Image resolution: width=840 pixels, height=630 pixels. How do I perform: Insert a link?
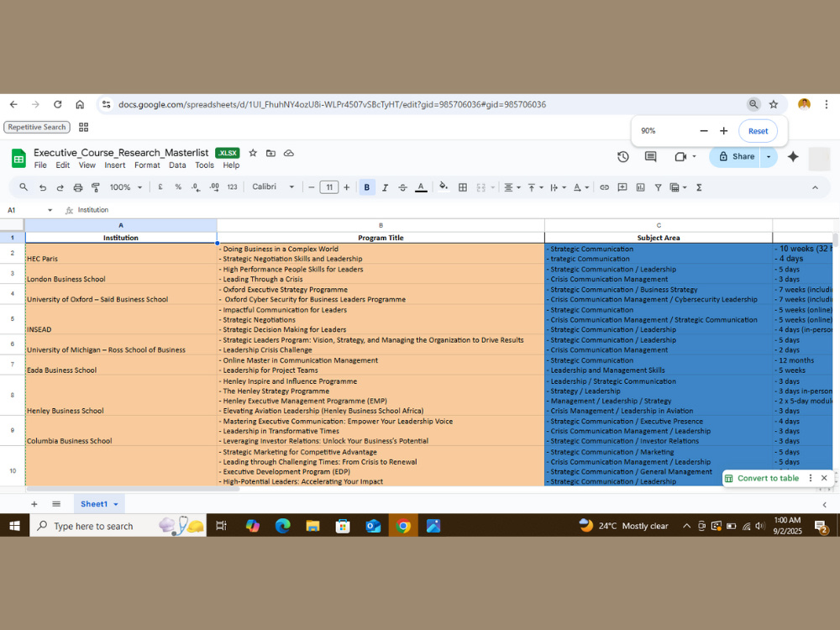point(604,187)
